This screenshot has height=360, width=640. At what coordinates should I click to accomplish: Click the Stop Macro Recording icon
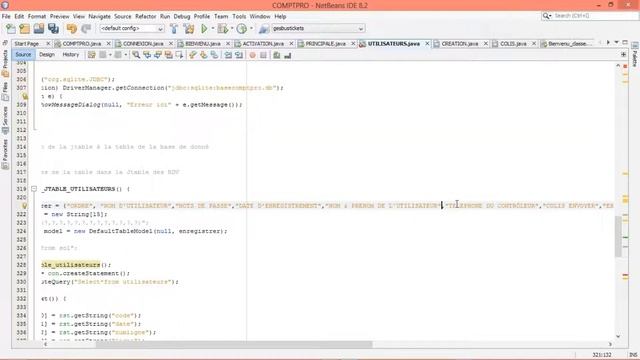click(x=263, y=55)
